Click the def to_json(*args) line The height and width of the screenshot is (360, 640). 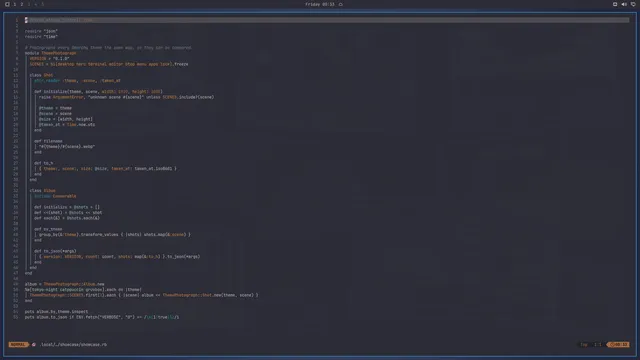tap(55, 251)
